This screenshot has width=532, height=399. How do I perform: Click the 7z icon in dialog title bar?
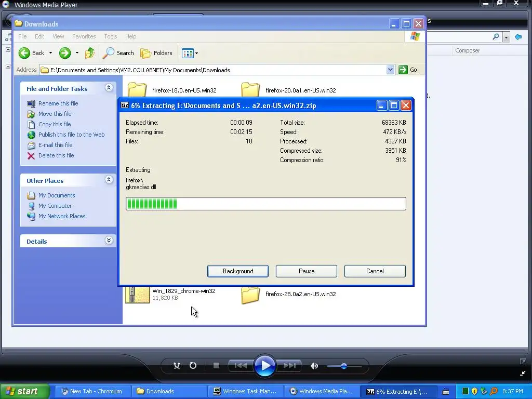point(125,105)
